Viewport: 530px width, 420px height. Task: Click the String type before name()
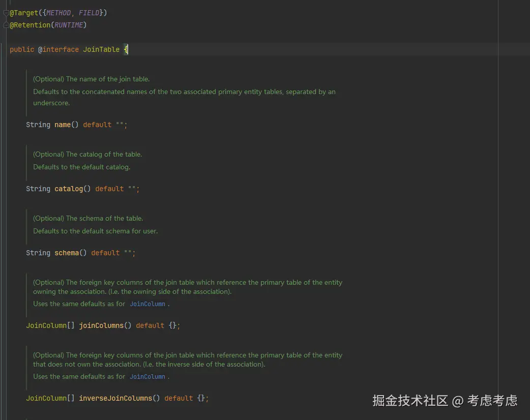tap(38, 125)
